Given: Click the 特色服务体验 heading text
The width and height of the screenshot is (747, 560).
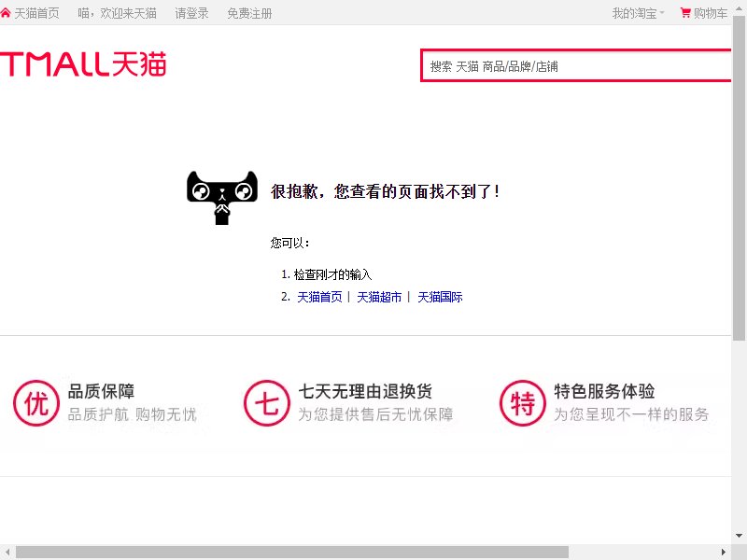Looking at the screenshot, I should [604, 391].
